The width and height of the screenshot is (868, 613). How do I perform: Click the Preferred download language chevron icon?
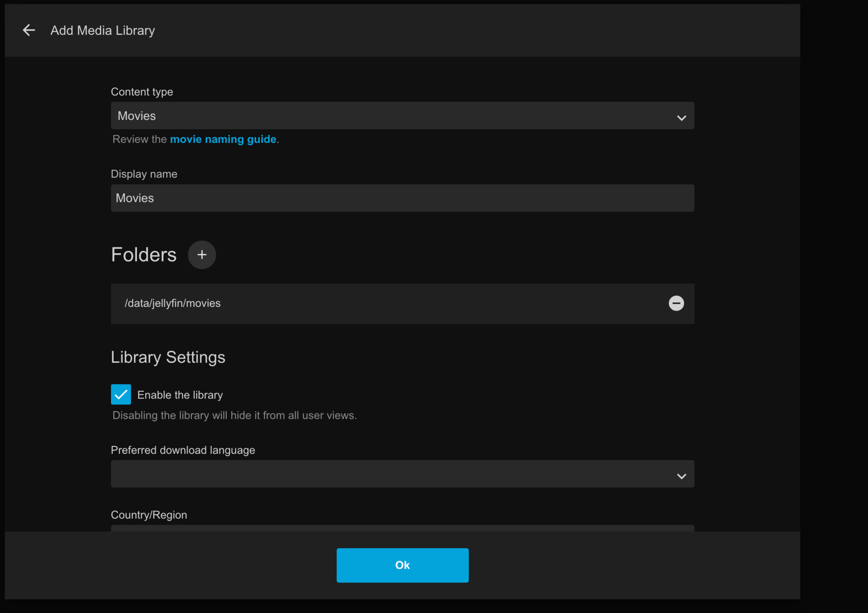tap(682, 476)
